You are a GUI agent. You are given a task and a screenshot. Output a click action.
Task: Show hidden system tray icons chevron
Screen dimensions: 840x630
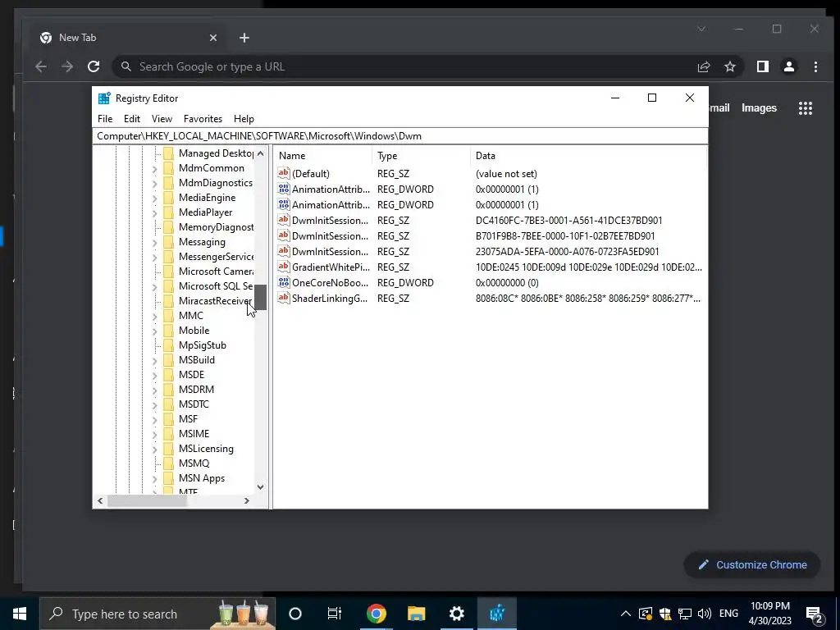coord(625,614)
